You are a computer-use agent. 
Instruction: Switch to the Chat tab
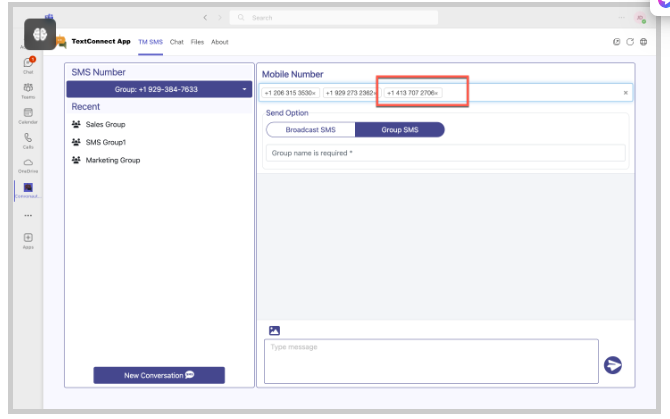point(176,42)
